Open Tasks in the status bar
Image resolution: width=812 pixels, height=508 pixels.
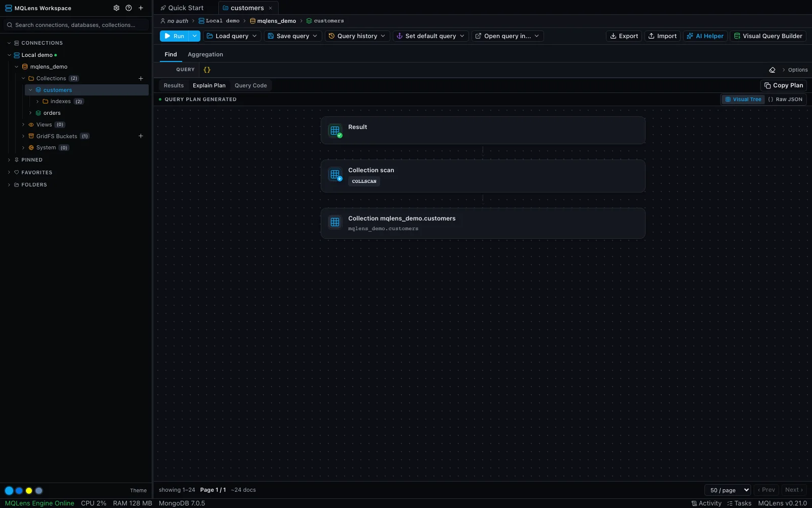(739, 503)
